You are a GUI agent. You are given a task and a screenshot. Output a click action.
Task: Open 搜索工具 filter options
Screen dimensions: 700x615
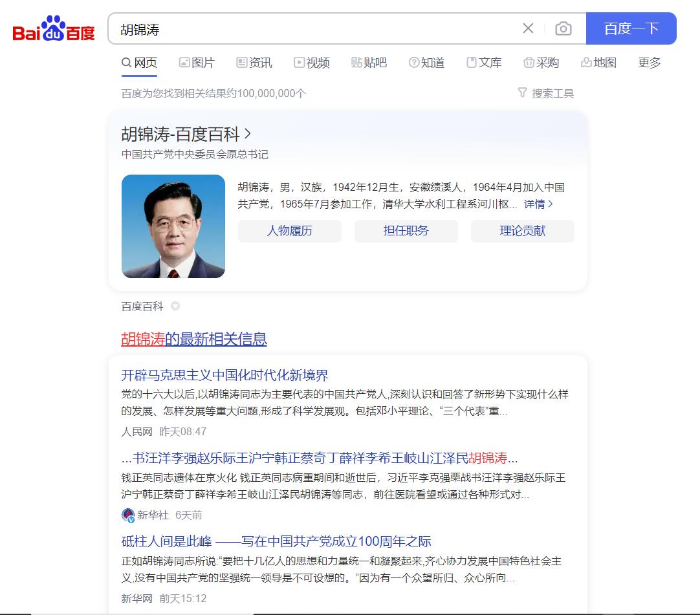pyautogui.click(x=545, y=93)
